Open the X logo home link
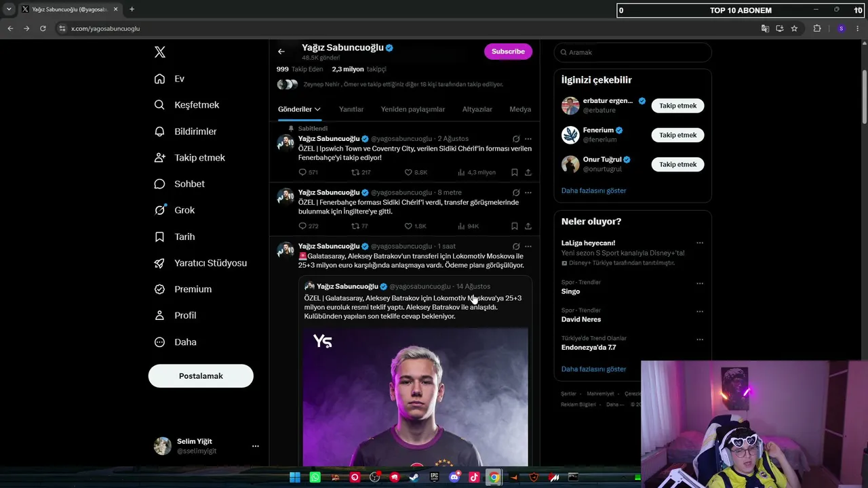The image size is (868, 488). point(160,52)
